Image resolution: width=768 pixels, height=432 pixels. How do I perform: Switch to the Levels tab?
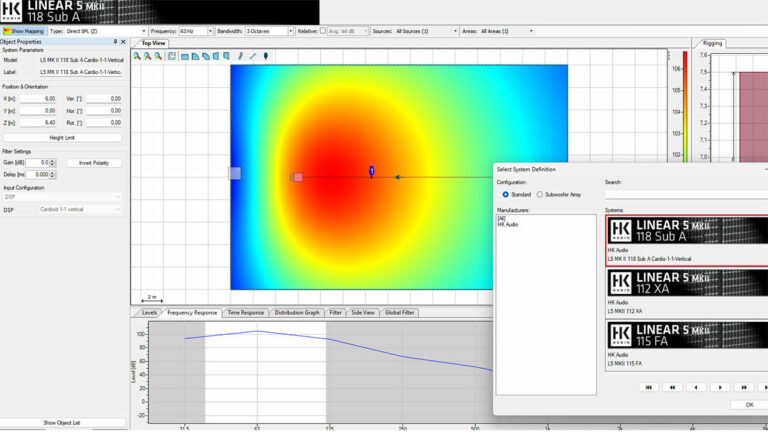click(149, 312)
